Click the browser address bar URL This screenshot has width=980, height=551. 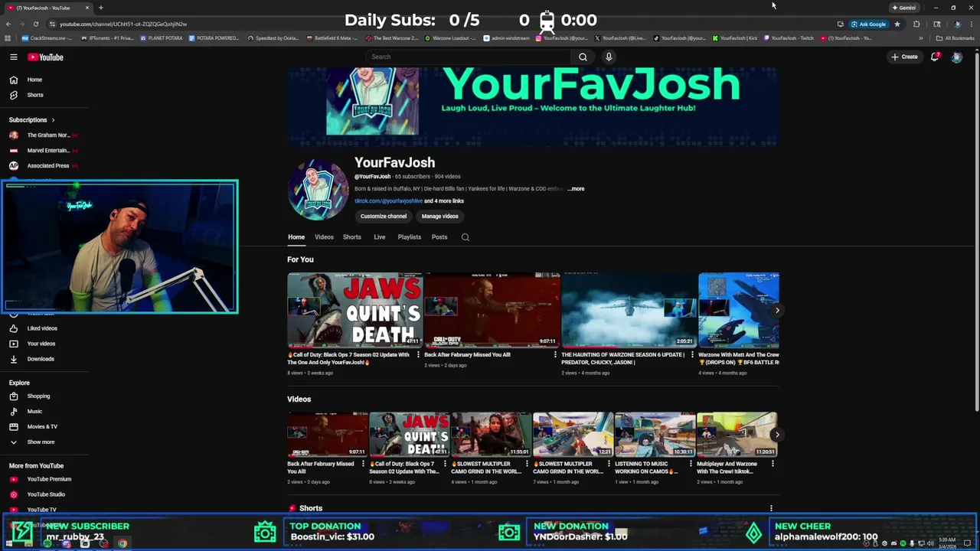[123, 24]
